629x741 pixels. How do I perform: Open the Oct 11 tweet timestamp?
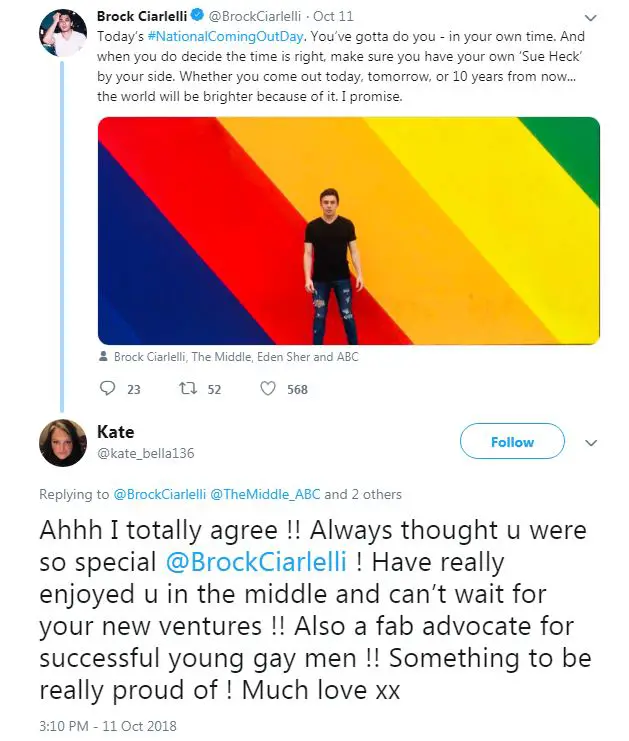[333, 16]
